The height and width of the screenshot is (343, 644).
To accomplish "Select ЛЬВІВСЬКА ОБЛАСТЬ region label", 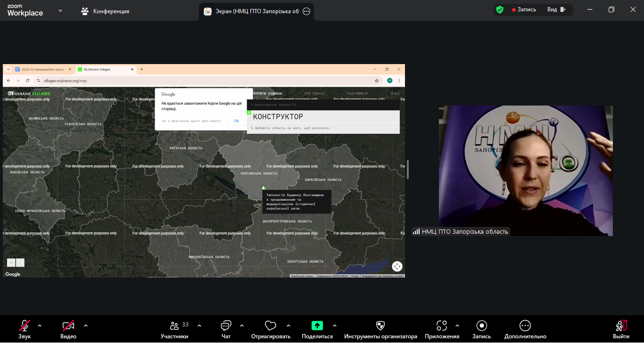I will pyautogui.click(x=27, y=172).
